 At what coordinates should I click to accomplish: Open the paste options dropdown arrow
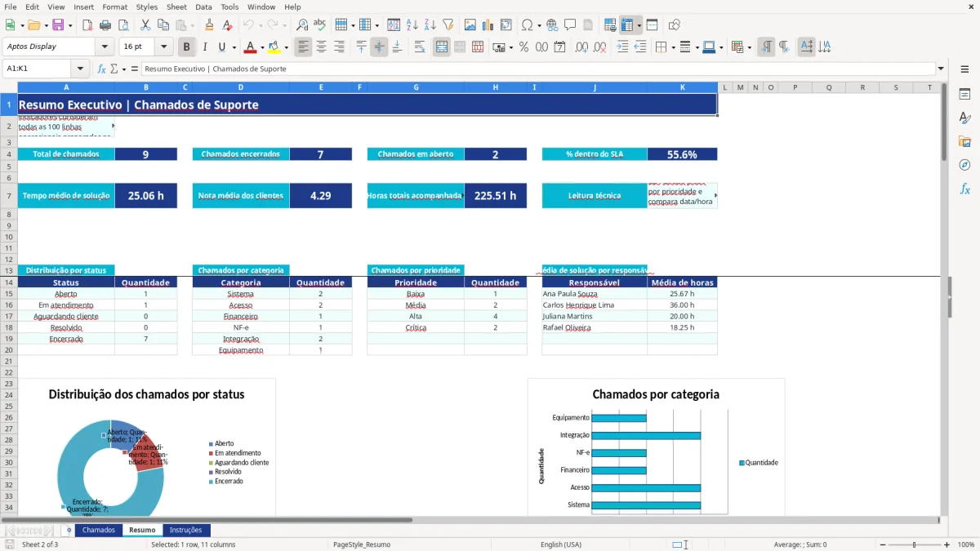(192, 25)
